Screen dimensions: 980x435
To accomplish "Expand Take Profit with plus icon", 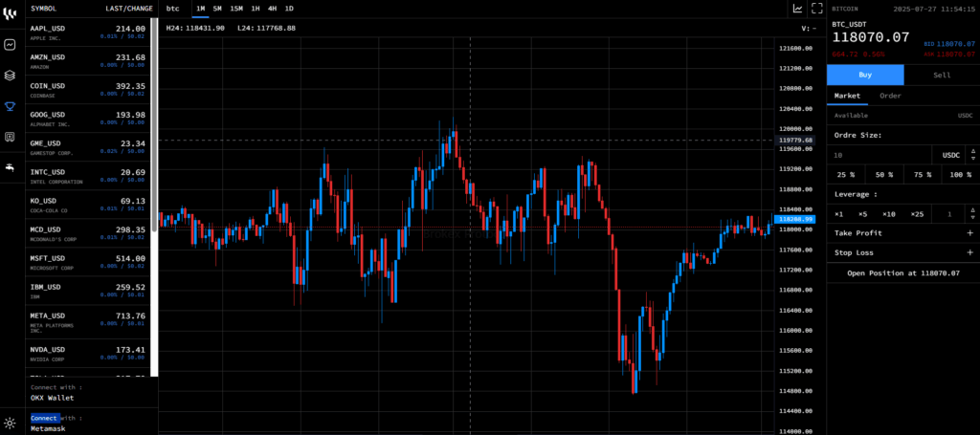I will [x=970, y=232].
